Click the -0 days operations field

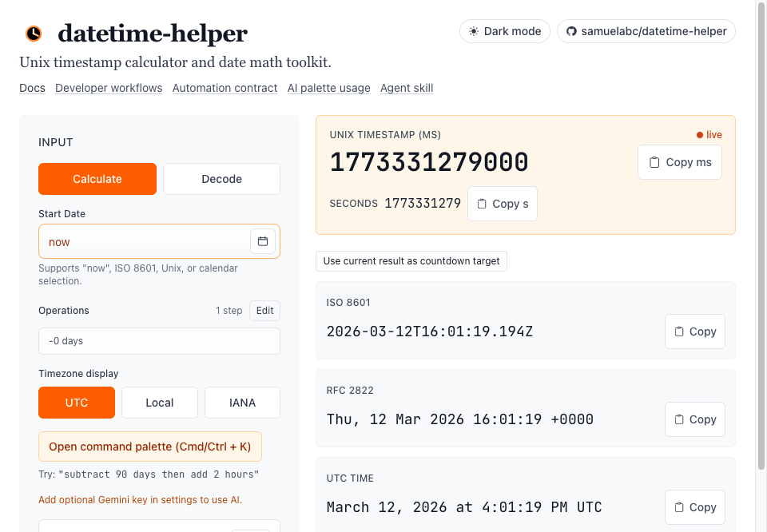click(159, 340)
